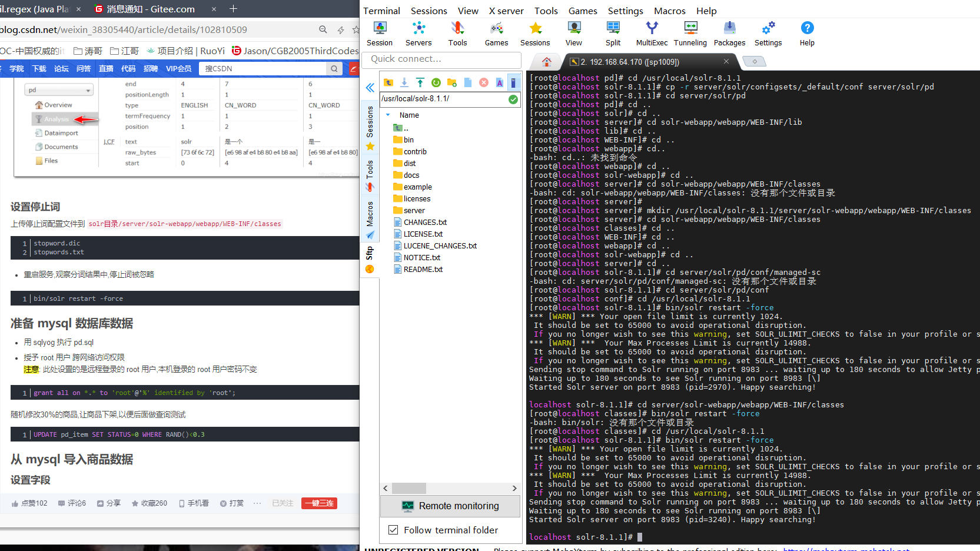Open the Session toolbar icon in MobaXterm
Image resolution: width=980 pixels, height=551 pixels.
pos(380,34)
